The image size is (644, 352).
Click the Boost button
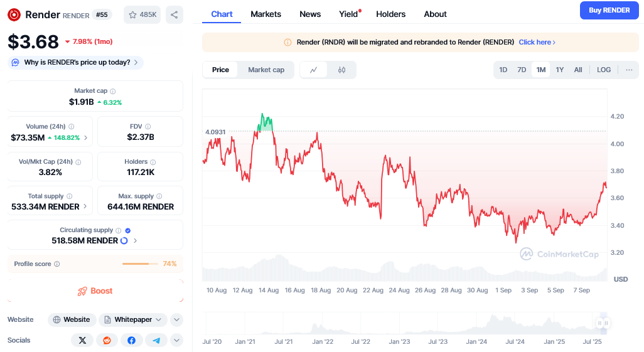tap(95, 291)
